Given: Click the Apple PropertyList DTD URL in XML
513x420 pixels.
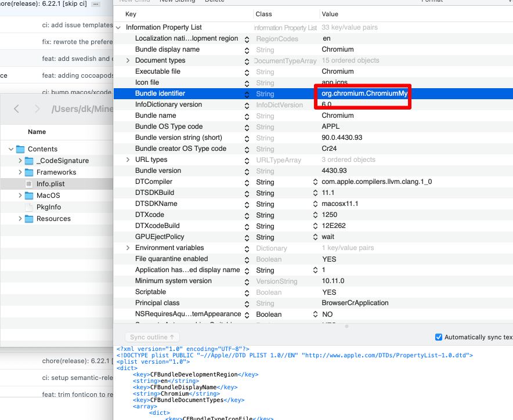Looking at the screenshot, I should 385,355.
